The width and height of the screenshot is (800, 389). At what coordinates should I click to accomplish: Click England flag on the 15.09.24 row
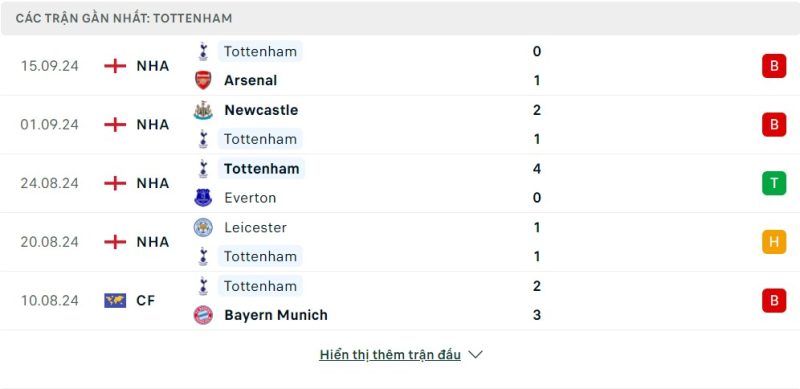point(115,66)
